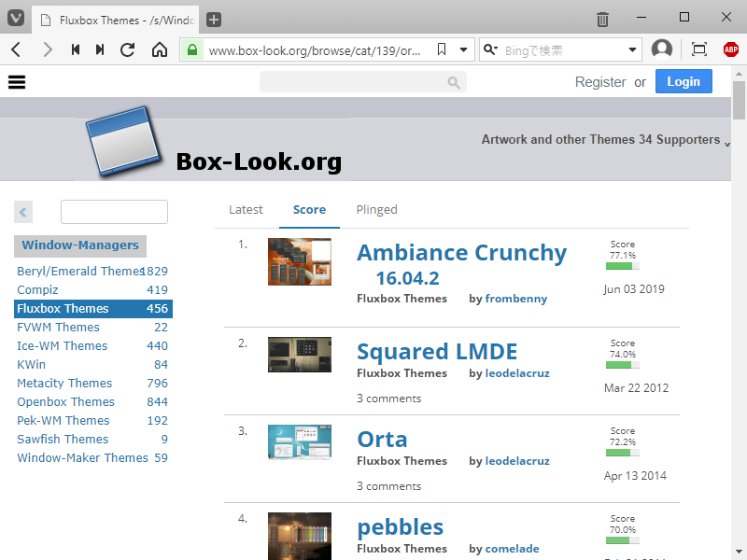Switch to the Score tab

309,209
